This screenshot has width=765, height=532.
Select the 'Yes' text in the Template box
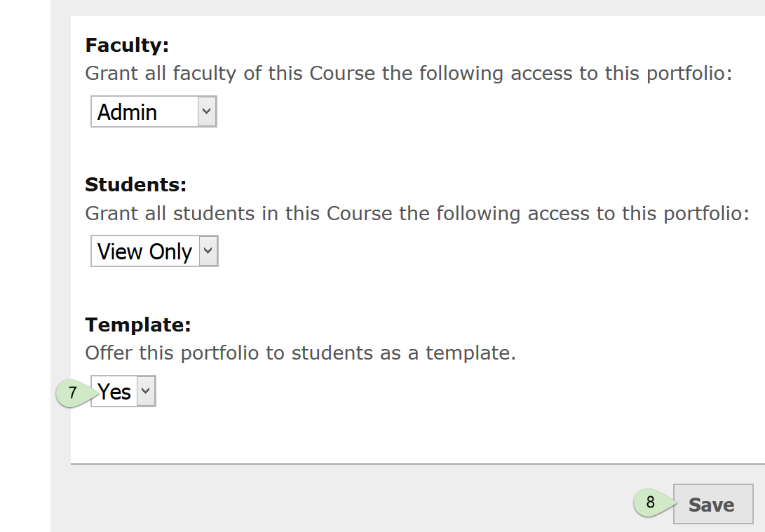(114, 392)
